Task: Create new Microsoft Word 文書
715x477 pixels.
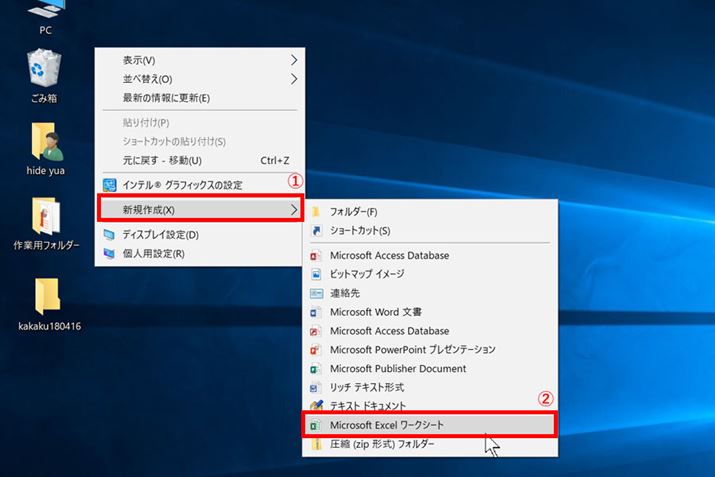Action: pos(430,312)
